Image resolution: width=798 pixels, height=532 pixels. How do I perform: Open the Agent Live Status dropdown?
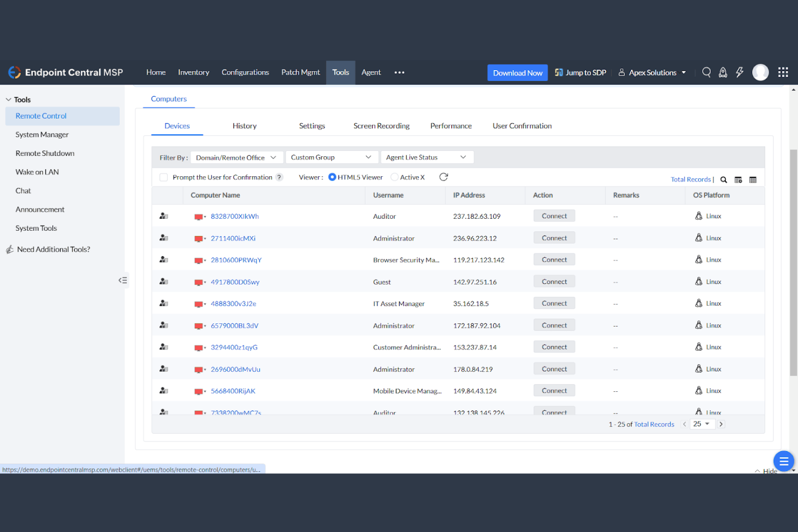pos(426,157)
